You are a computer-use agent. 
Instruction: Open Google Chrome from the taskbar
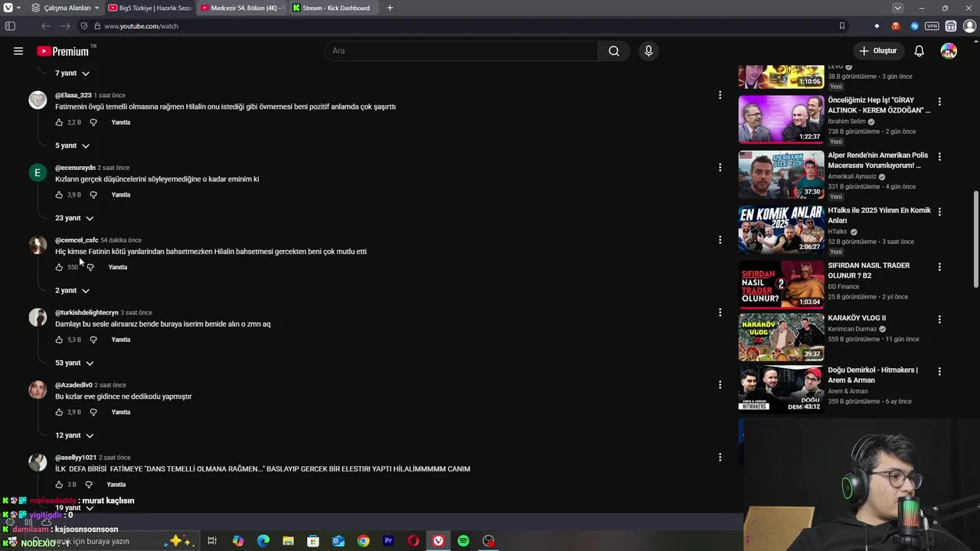pyautogui.click(x=363, y=541)
